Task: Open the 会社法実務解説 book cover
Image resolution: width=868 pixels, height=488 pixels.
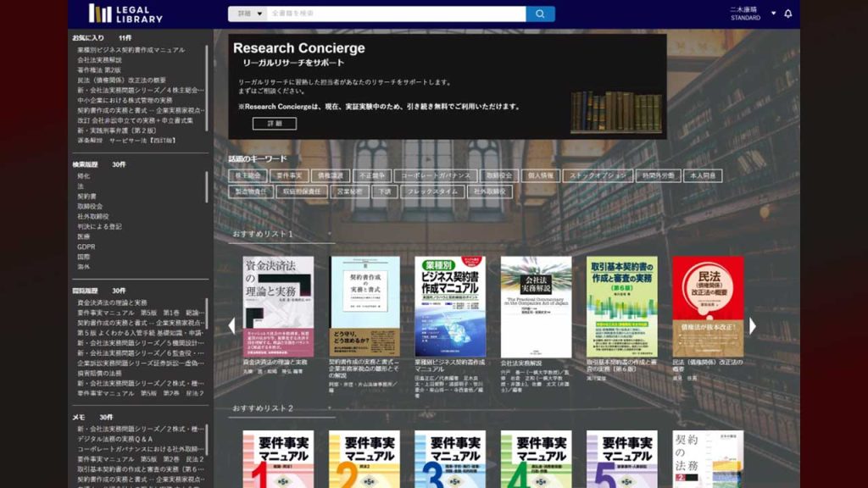Action: (536, 307)
